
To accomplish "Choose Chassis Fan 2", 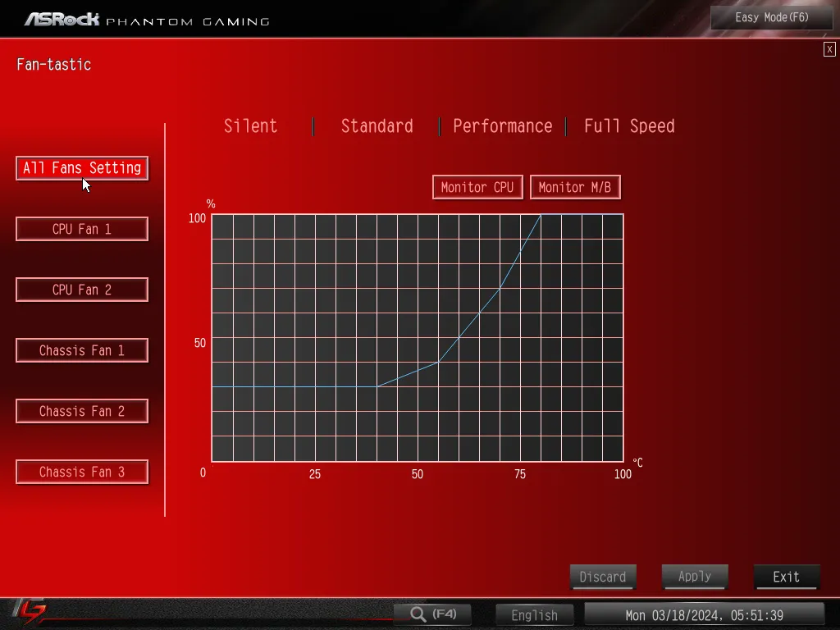I will (x=82, y=411).
